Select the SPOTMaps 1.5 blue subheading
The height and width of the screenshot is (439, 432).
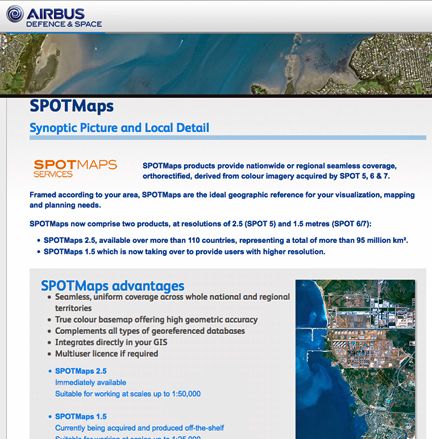[81, 416]
